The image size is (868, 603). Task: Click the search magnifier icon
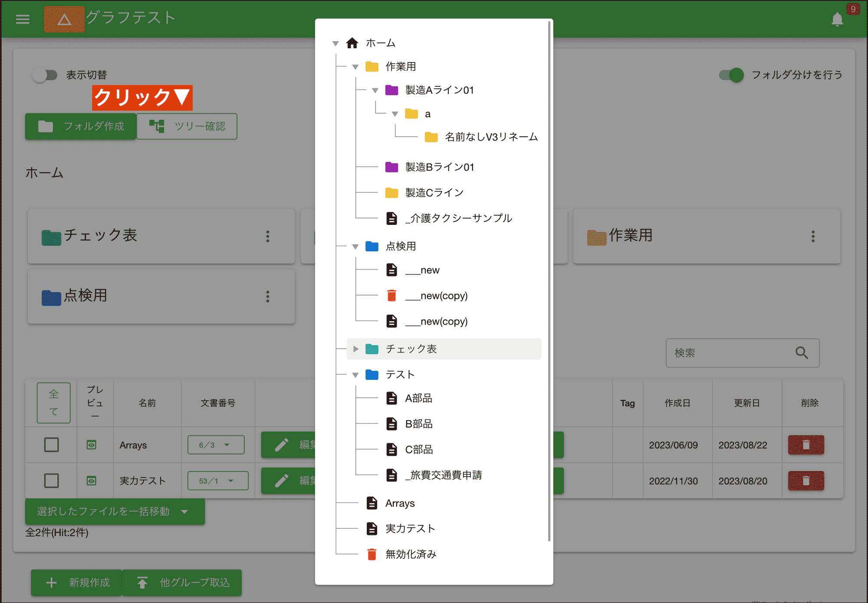point(802,353)
